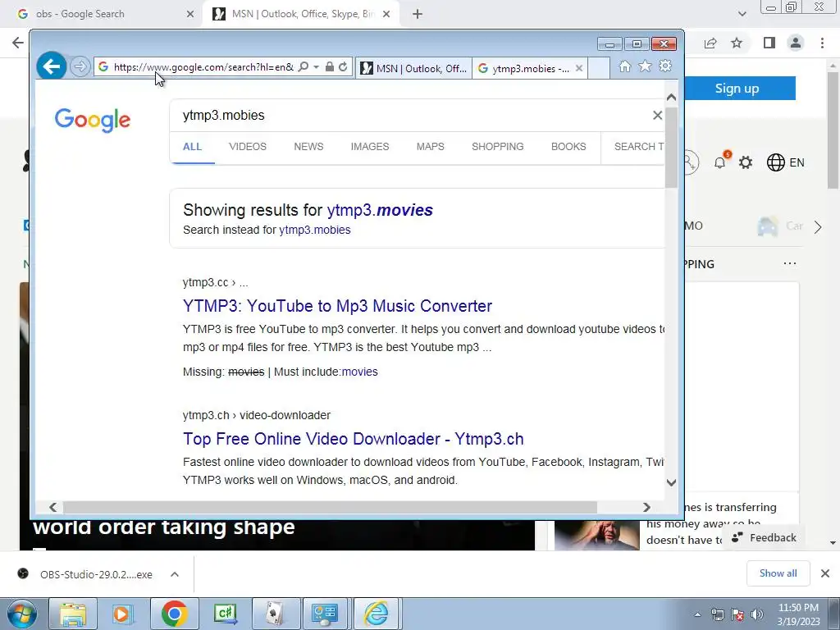Select the IMAGES search tab
This screenshot has height=630, width=840.
tap(370, 146)
